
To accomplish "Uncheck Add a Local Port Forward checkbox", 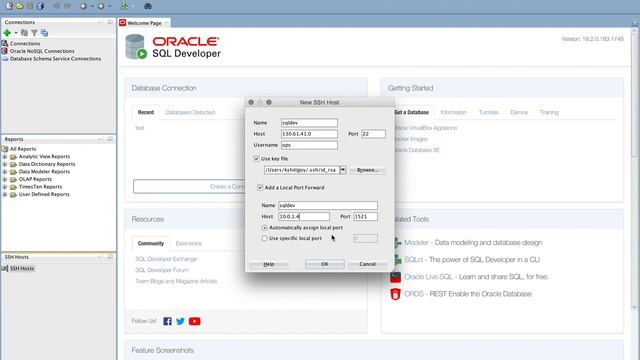I will point(260,187).
